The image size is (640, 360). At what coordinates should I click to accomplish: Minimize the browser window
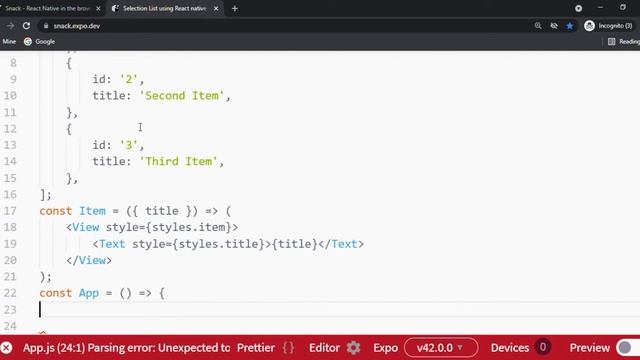tap(600, 8)
